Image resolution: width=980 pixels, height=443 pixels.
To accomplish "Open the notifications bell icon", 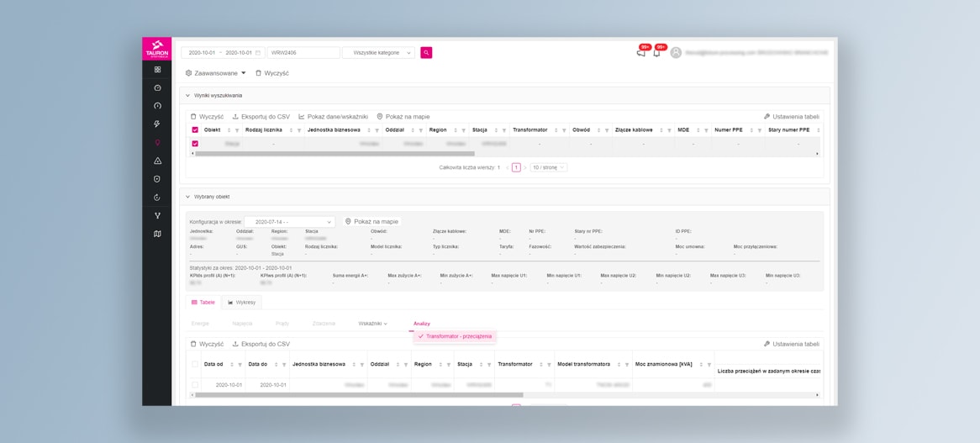I will pos(656,53).
